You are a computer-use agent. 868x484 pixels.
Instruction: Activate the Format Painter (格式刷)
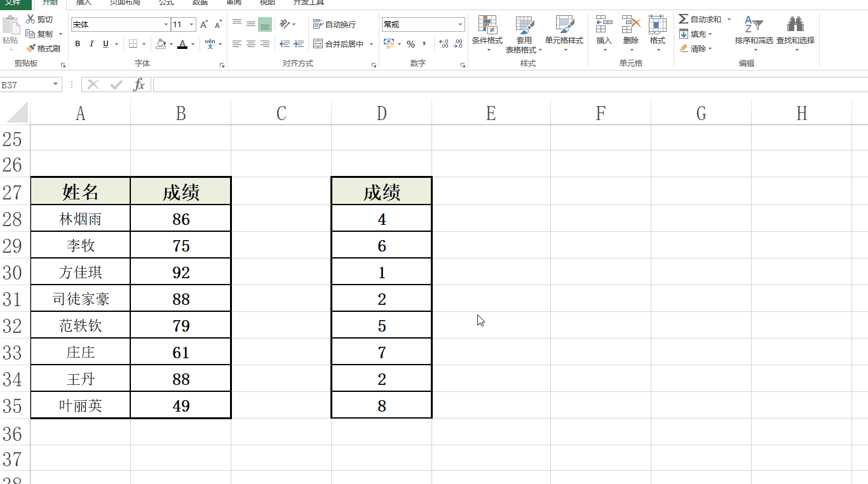(x=43, y=48)
